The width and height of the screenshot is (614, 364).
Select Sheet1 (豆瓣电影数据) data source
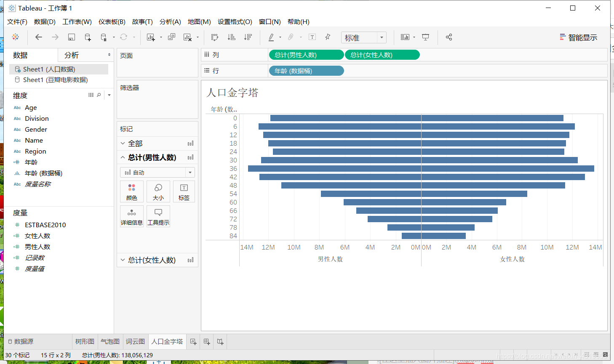(55, 80)
